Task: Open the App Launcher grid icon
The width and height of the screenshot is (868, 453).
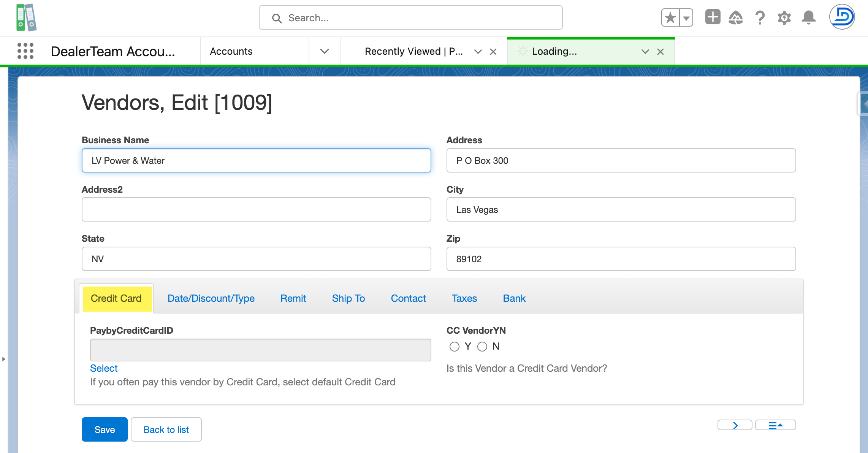Action: (25, 51)
